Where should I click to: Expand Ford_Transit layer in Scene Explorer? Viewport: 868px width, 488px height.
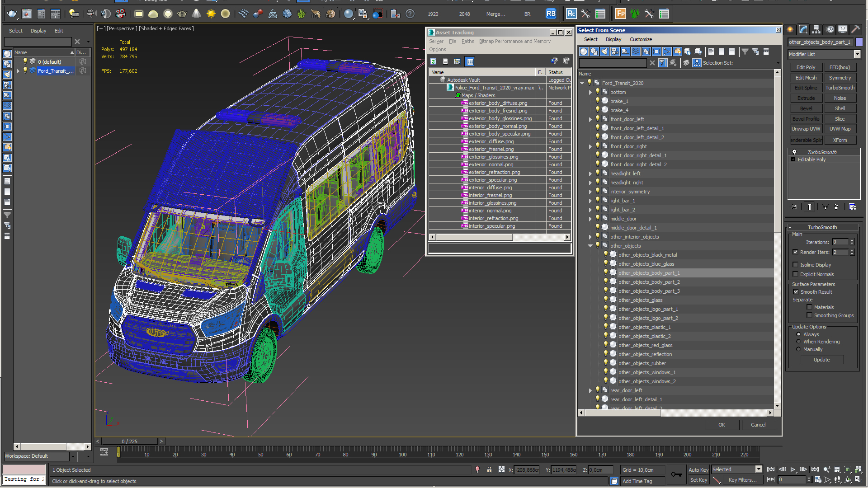pyautogui.click(x=18, y=71)
